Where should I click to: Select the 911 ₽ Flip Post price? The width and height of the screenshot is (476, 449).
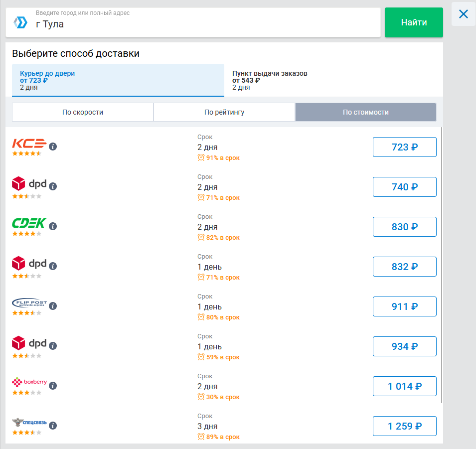pos(404,306)
